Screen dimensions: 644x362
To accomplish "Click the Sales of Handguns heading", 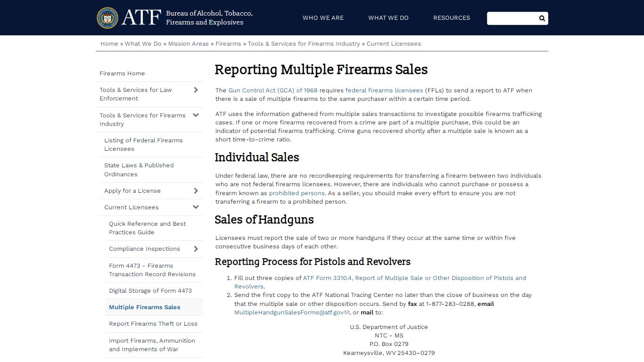I will (x=264, y=220).
